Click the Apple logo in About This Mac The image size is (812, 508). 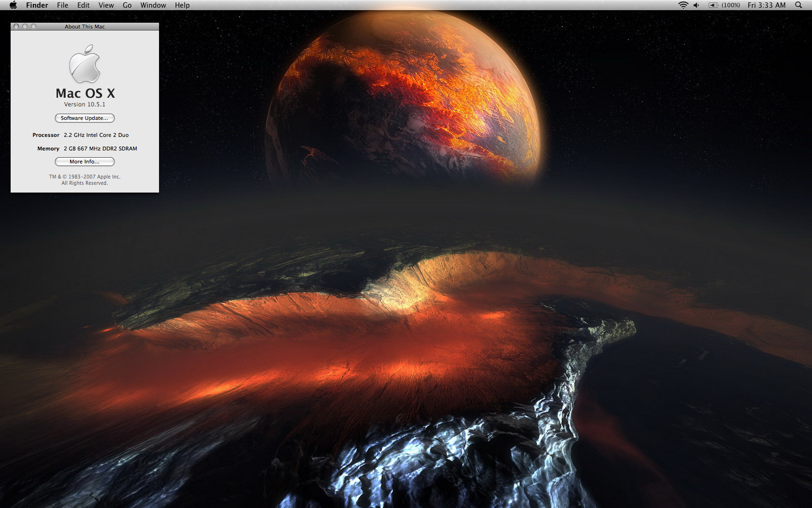point(85,64)
